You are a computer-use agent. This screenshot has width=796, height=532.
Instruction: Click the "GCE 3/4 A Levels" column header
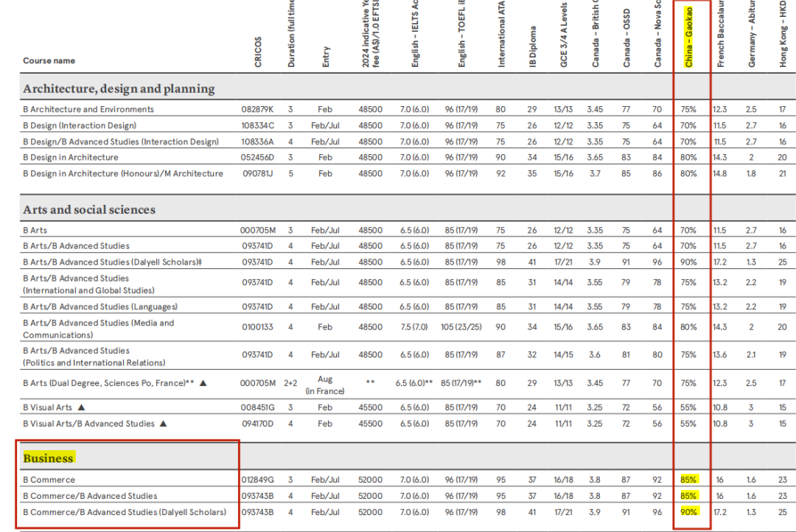tap(564, 35)
